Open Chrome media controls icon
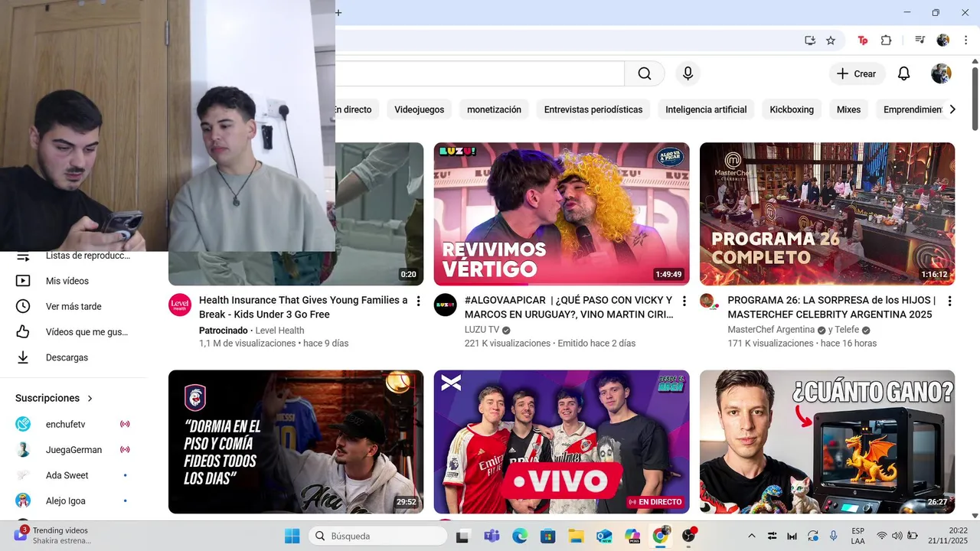 pyautogui.click(x=920, y=41)
